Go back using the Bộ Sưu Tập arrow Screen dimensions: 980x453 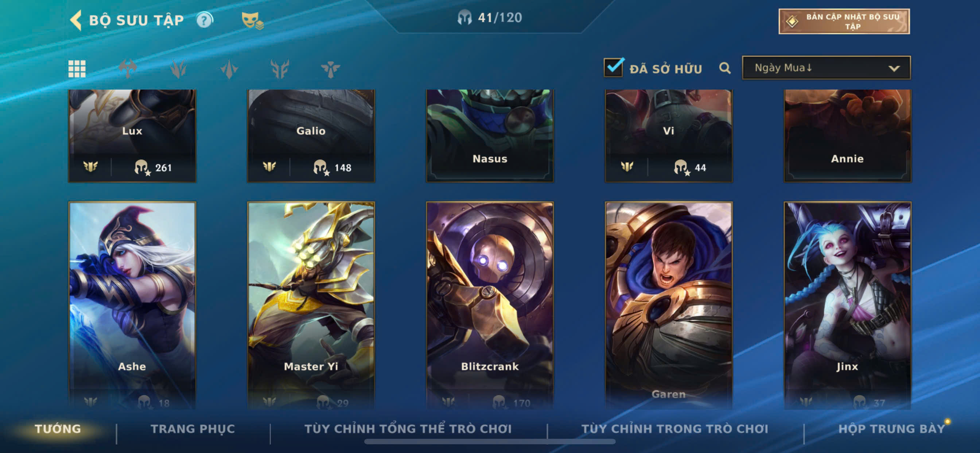[76, 20]
